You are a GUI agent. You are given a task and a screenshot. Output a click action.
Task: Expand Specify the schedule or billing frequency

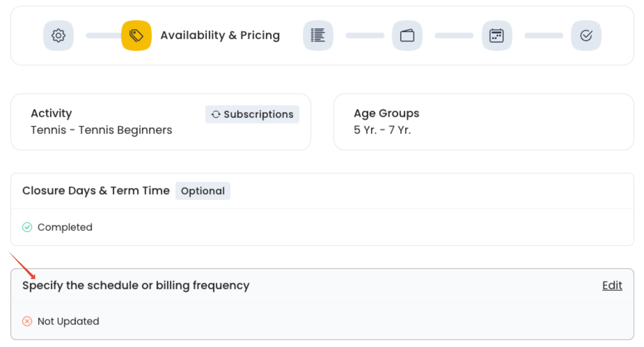[x=136, y=285]
